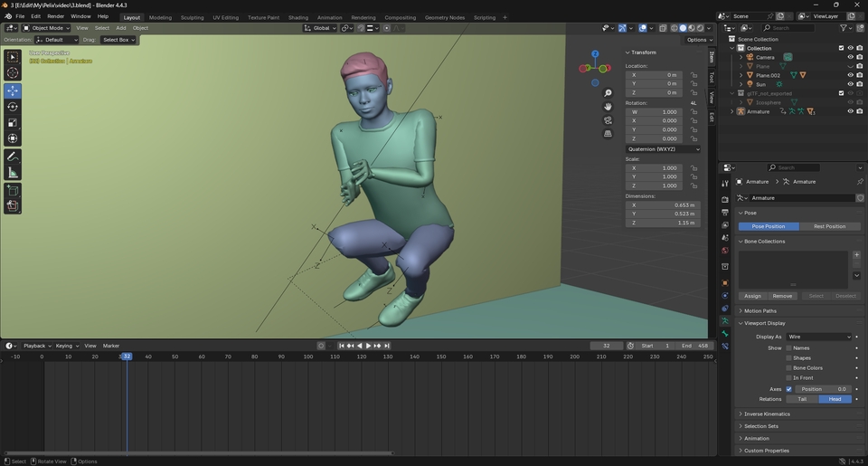Hide the Camera in outliner
This screenshot has width=868, height=466.
coord(850,57)
